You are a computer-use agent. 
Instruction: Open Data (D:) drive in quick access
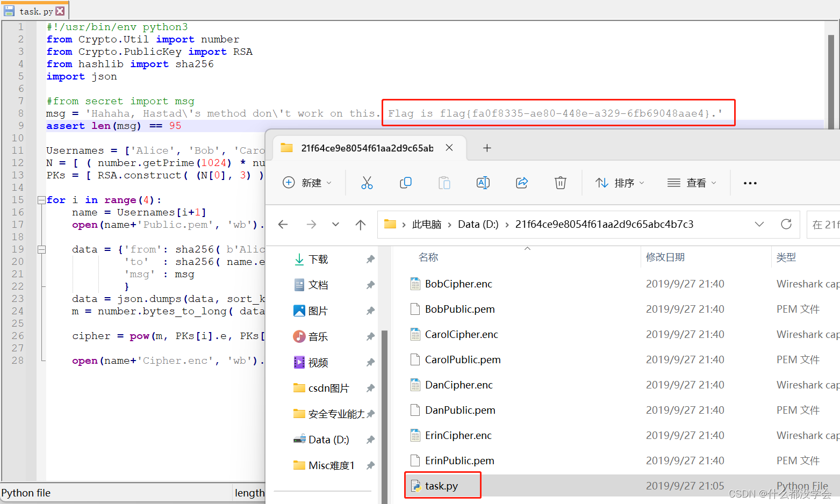(328, 440)
